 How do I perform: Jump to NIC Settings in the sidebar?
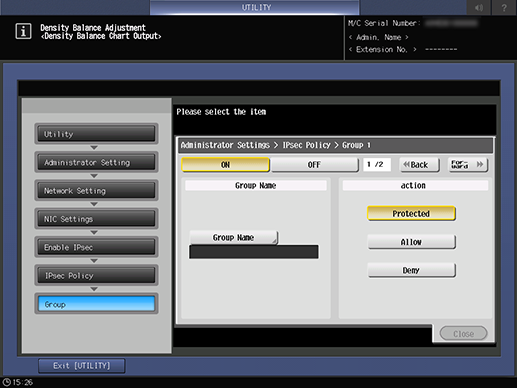click(x=96, y=219)
